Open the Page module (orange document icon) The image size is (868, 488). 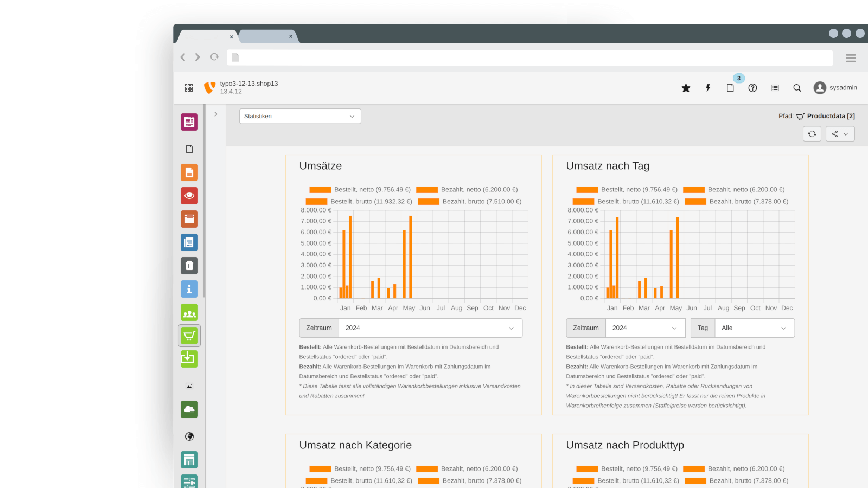point(189,172)
